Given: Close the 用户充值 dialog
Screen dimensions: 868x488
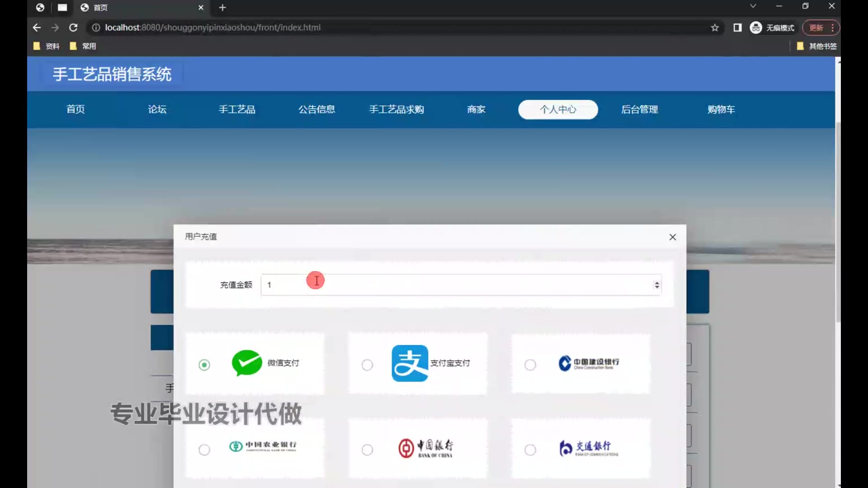Looking at the screenshot, I should pyautogui.click(x=673, y=237).
